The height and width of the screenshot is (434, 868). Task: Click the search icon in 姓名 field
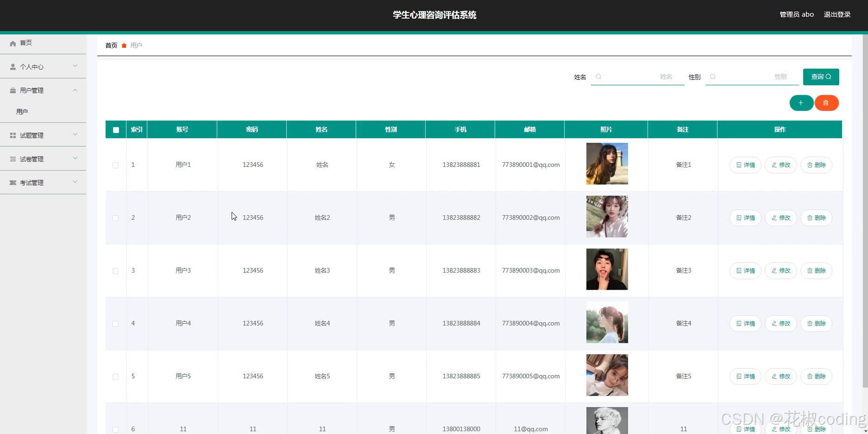pos(598,77)
